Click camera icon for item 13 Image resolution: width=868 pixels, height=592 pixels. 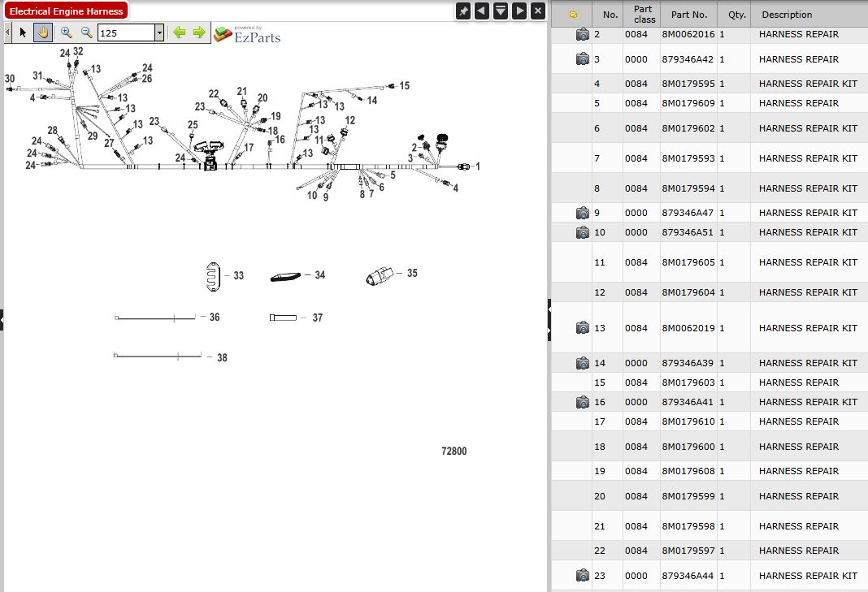582,328
